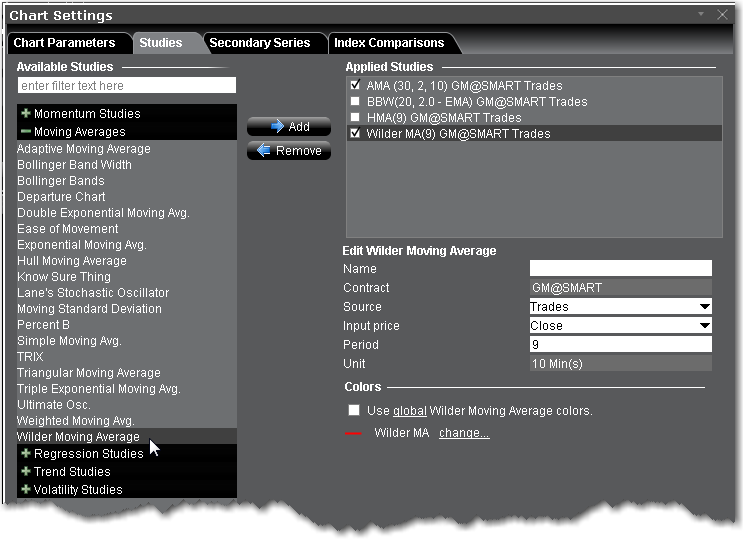Expand the Volatility Studies group

pos(26,490)
